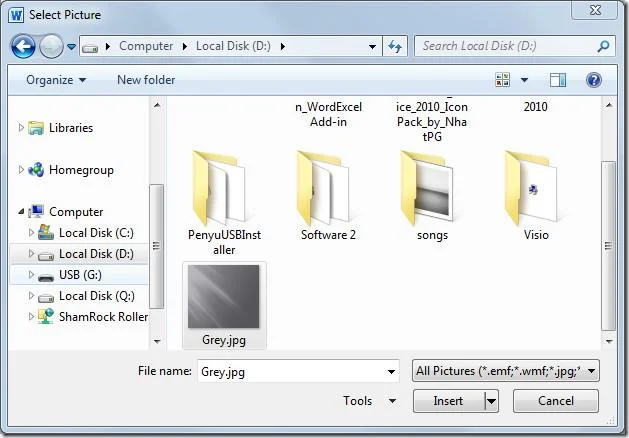Expand the USB (G:) node arrow
This screenshot has width=629, height=438.
[31, 274]
